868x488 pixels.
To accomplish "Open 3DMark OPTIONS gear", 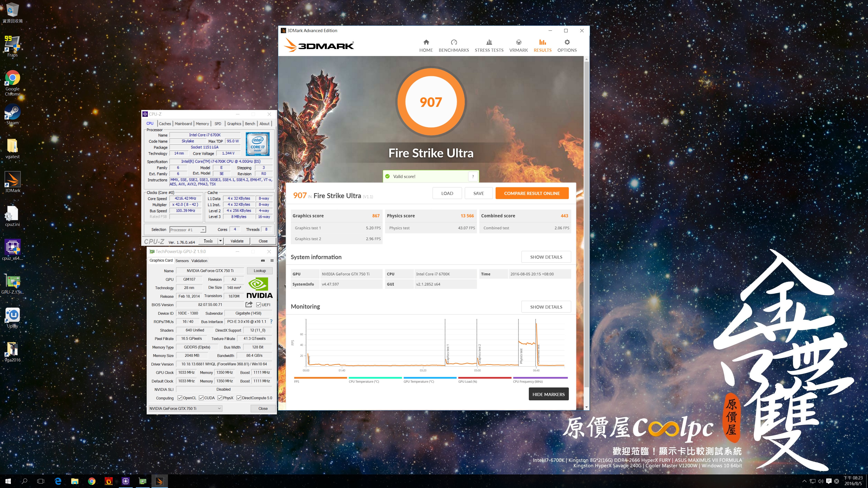I will 567,46.
